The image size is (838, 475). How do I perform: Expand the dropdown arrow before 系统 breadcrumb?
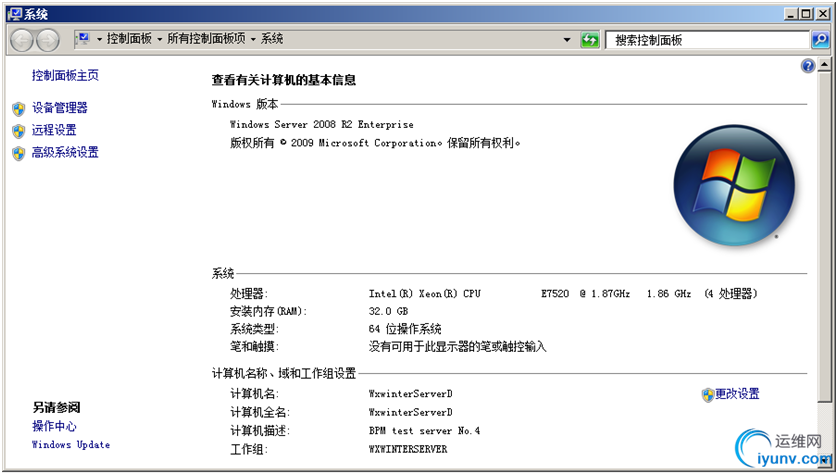tap(253, 40)
